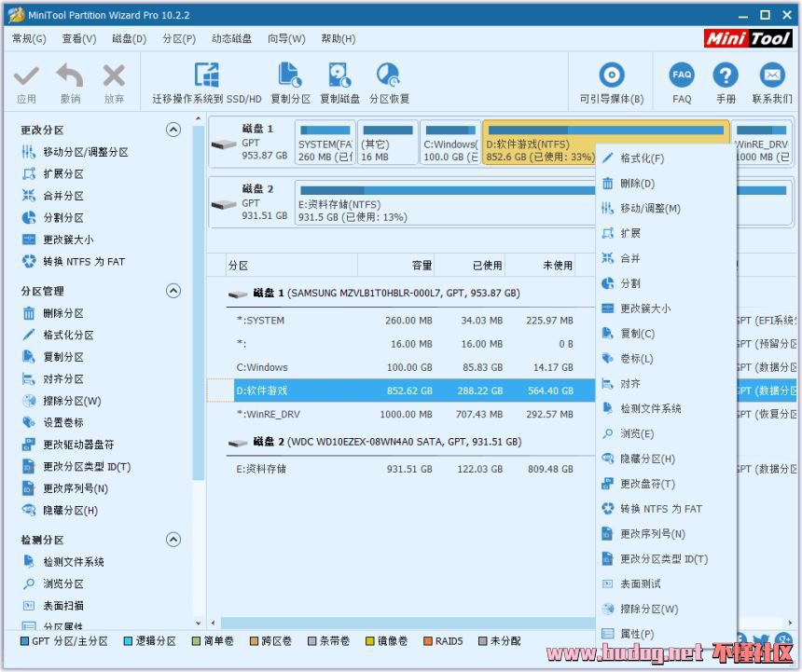Screen dimensions: 802x672
Task: Choose sidebar 更改序列号(N)
Action: coord(65,488)
